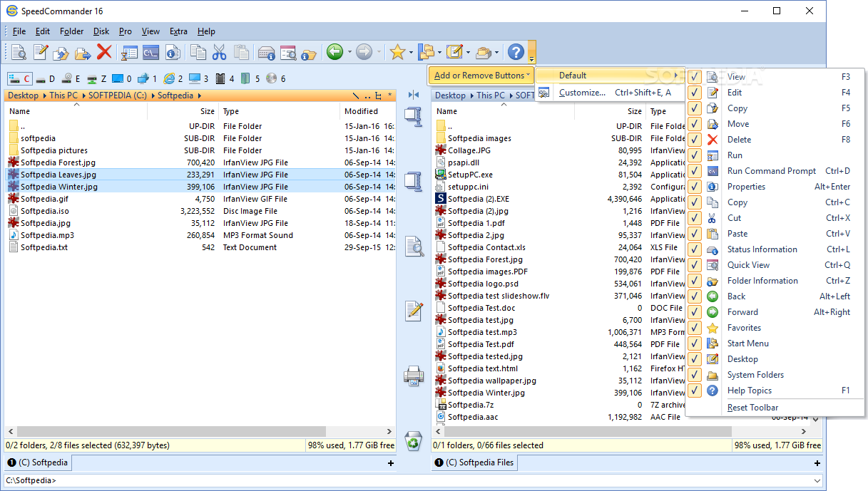The width and height of the screenshot is (868, 491).
Task: Click the Edit file toolbar icon
Action: (40, 52)
